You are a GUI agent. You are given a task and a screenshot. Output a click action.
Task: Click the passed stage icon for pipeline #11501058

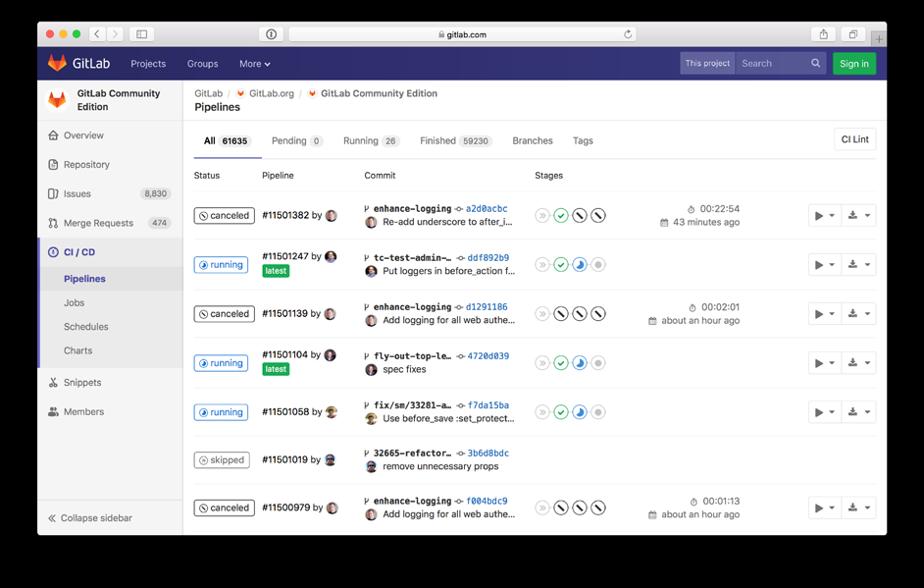(x=561, y=412)
